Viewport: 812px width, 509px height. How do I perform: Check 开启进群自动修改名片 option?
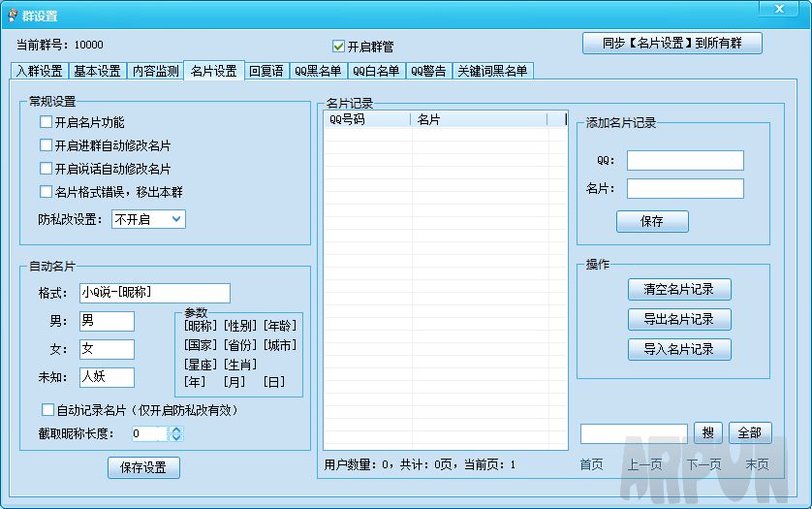(x=46, y=145)
